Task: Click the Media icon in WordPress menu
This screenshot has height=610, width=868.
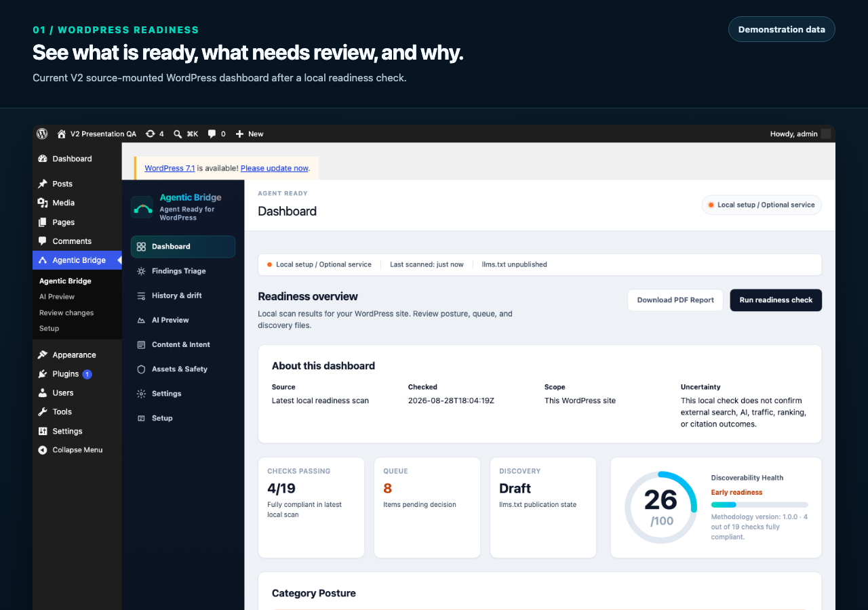Action: (x=43, y=203)
